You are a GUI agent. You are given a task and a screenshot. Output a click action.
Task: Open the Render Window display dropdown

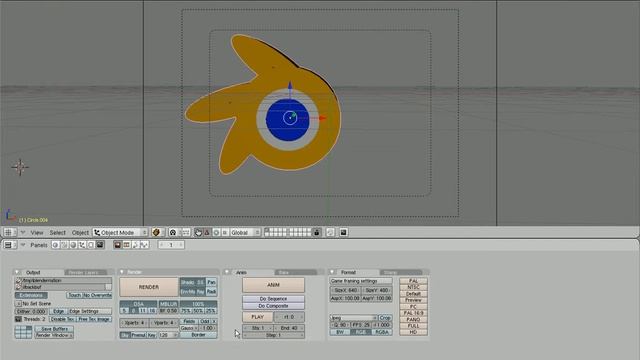[54, 335]
